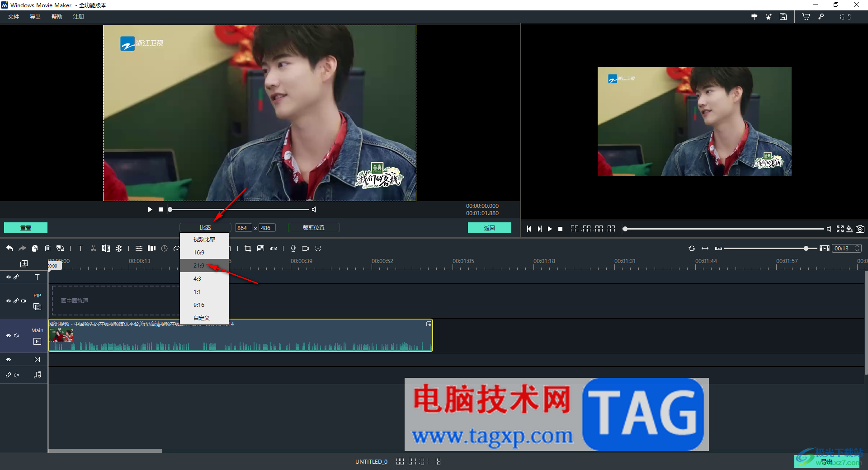Enter fullscreen preview mode
Viewport: 868px width, 470px height.
840,229
